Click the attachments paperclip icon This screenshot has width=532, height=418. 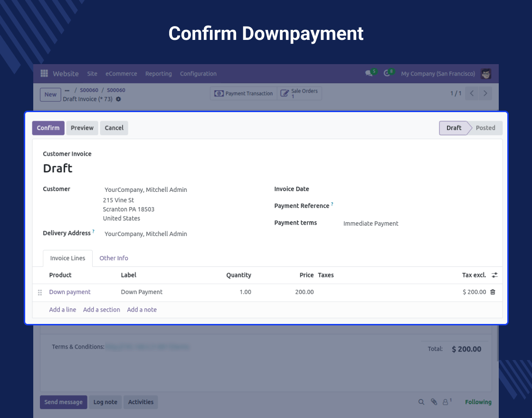point(434,402)
